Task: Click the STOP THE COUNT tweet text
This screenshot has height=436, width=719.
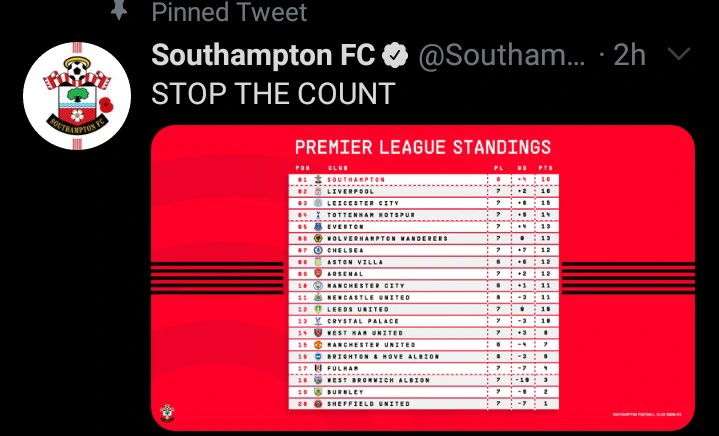Action: (273, 94)
